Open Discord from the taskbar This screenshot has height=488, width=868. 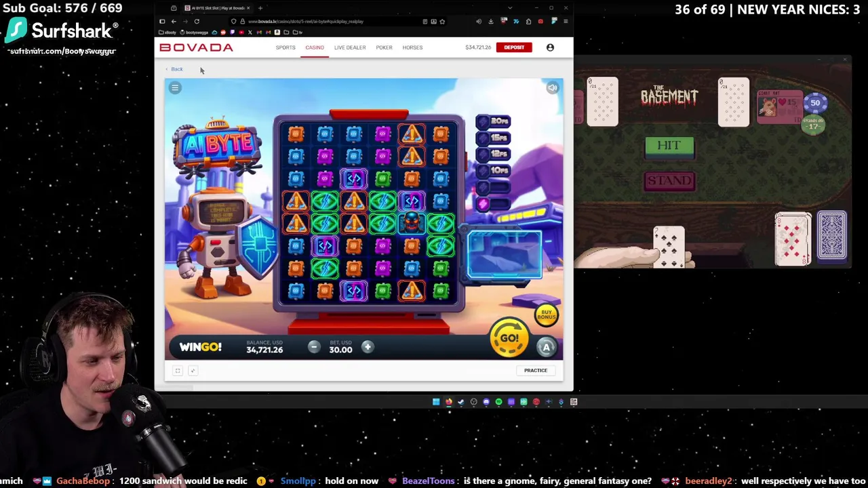coord(486,402)
